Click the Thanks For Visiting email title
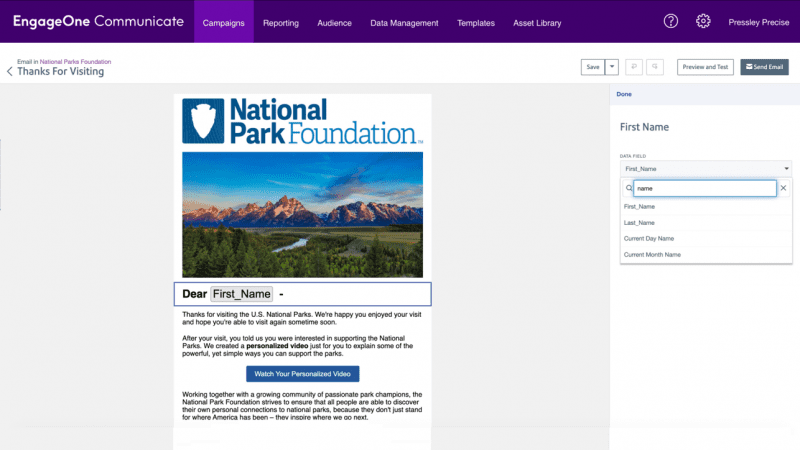800x450 pixels. tap(61, 71)
